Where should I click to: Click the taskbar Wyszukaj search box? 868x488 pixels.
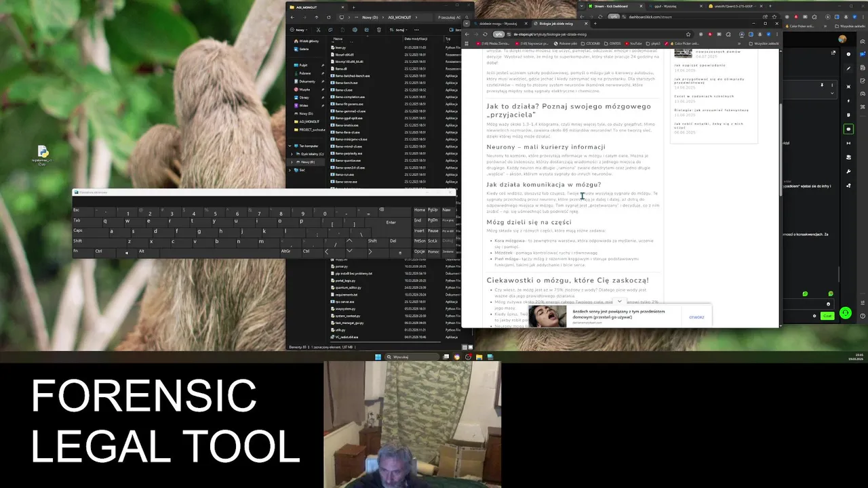coord(412,357)
